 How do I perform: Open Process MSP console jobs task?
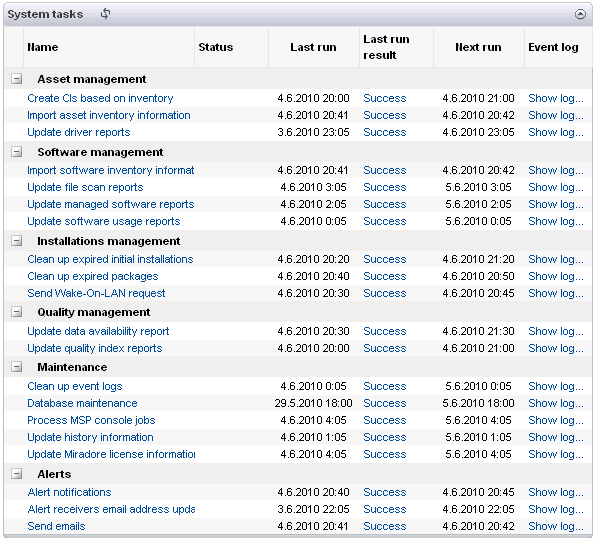[91, 420]
